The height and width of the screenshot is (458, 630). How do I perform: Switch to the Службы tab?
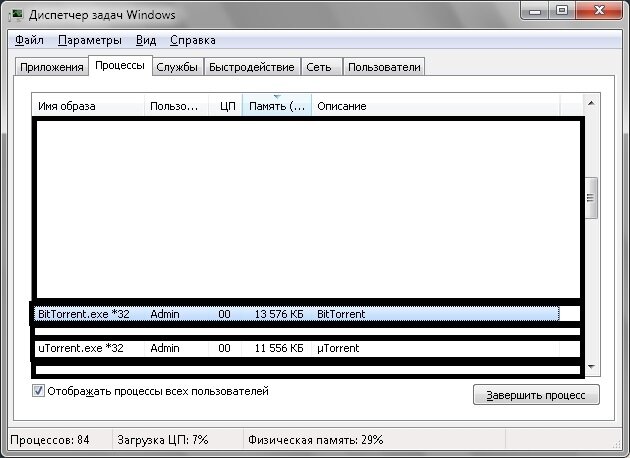pyautogui.click(x=177, y=67)
